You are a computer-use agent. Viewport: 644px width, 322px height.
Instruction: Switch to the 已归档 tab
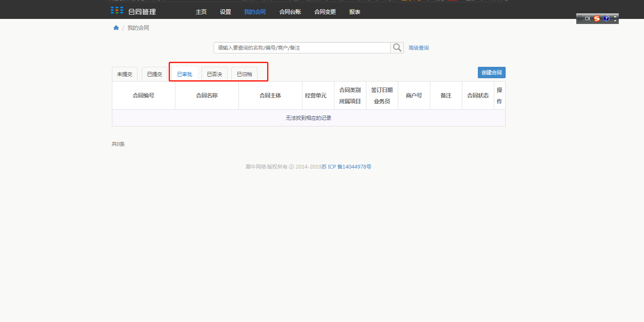pos(244,74)
